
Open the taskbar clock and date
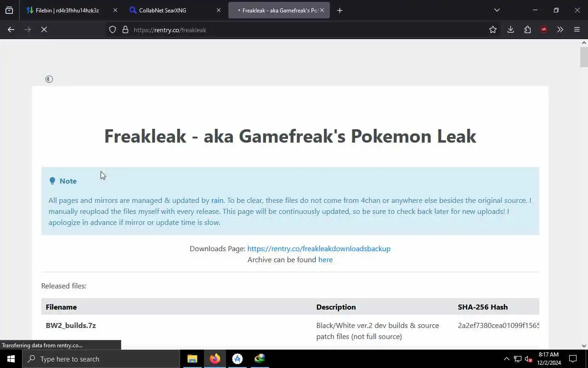pos(548,359)
